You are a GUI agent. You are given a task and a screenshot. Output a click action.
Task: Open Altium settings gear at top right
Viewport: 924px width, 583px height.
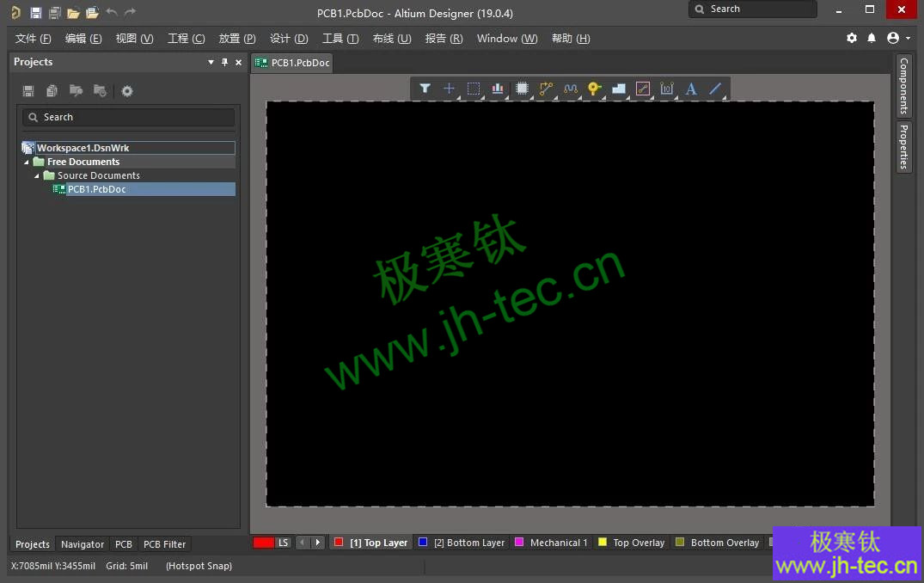point(852,38)
